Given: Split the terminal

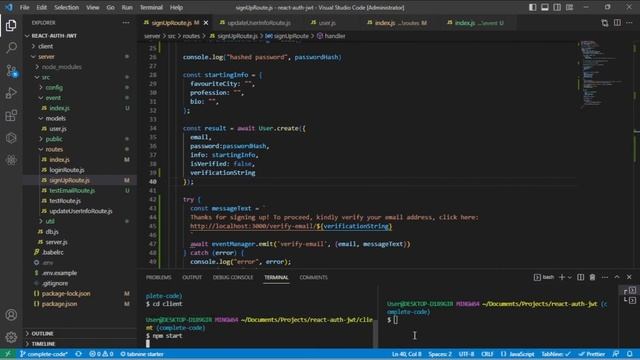Looking at the screenshot, I should [580, 277].
